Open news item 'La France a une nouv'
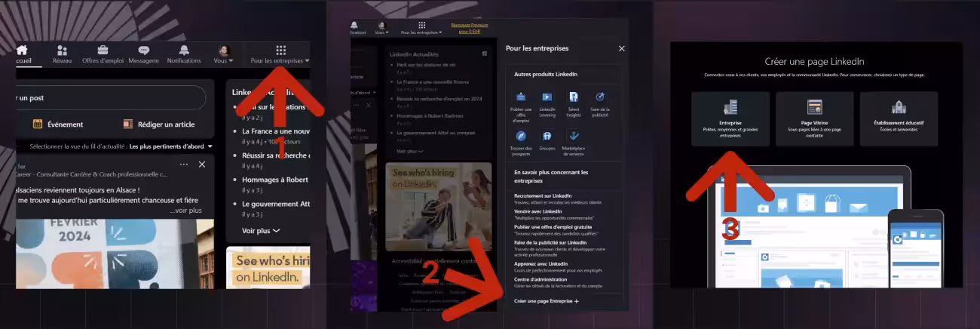The width and height of the screenshot is (980, 329). coord(276,131)
